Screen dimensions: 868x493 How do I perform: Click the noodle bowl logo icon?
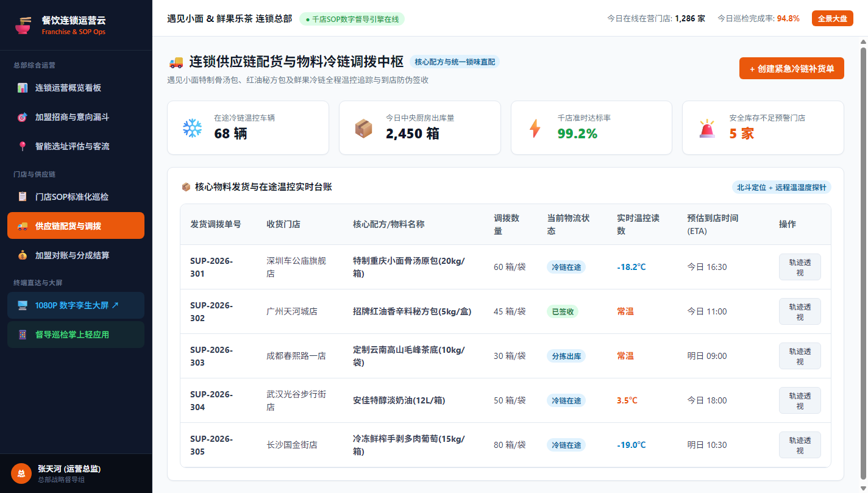pyautogui.click(x=23, y=25)
